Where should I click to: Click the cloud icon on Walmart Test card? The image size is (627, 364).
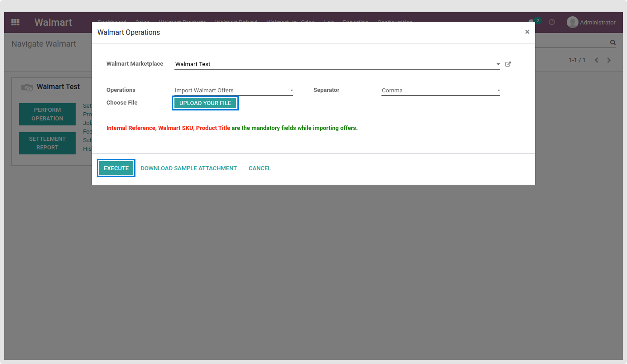point(27,87)
